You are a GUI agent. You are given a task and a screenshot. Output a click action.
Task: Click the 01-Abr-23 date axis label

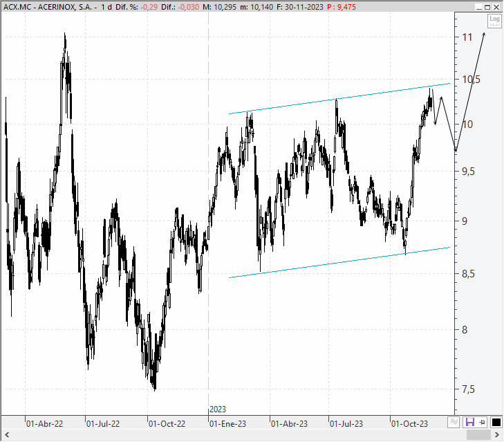289,423
